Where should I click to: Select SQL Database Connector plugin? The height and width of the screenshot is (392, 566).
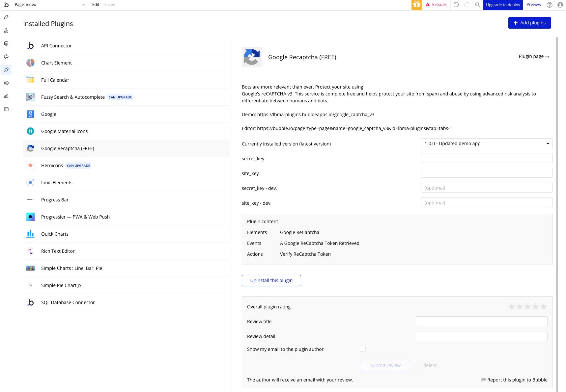coord(127,302)
